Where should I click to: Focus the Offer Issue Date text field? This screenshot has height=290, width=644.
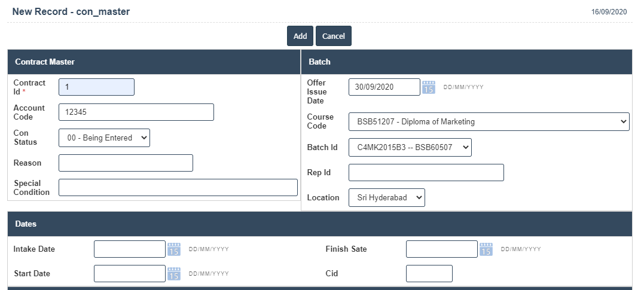point(384,87)
